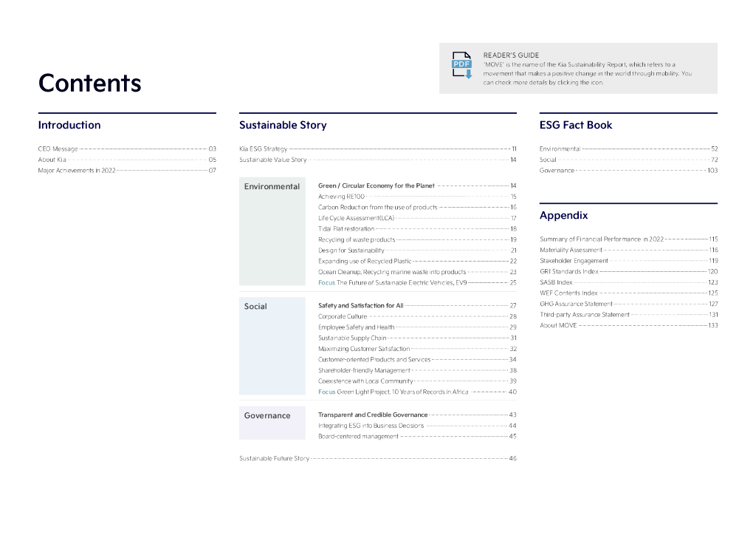Select Design for Sustainability entry
The image size is (756, 535).
(417, 251)
